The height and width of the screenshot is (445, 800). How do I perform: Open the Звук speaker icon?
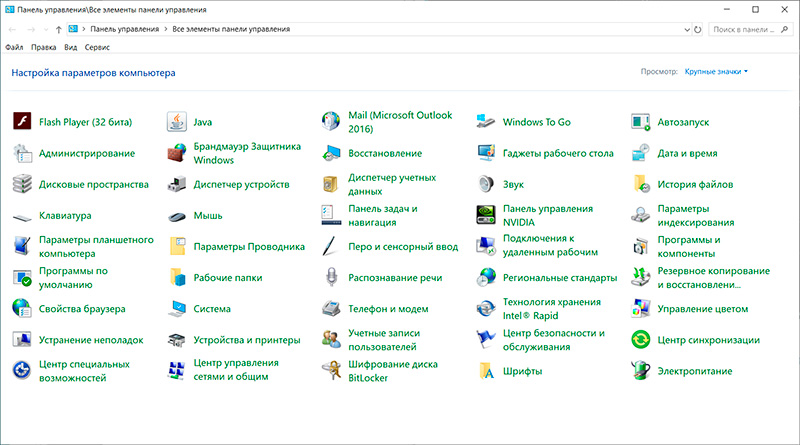click(x=486, y=184)
